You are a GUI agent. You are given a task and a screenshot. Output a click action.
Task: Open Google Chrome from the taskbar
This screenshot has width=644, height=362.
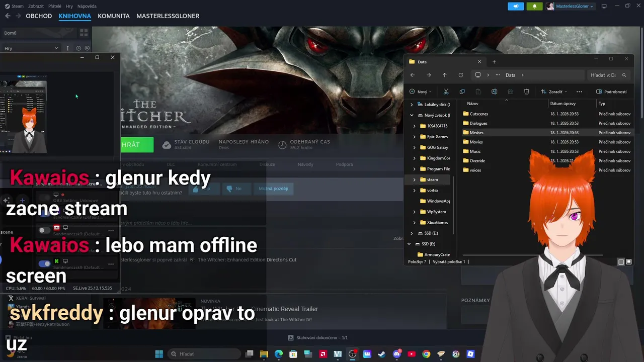(426, 354)
